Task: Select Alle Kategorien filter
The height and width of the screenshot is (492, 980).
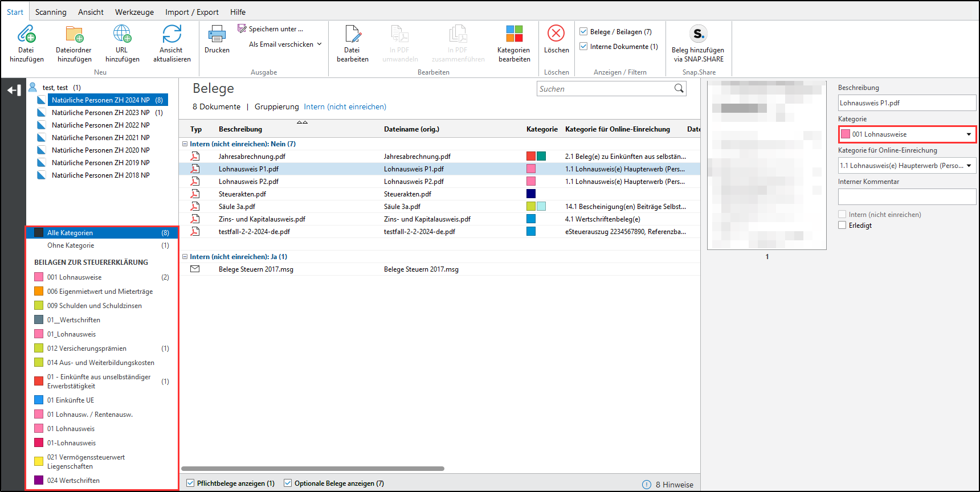Action: click(x=102, y=232)
